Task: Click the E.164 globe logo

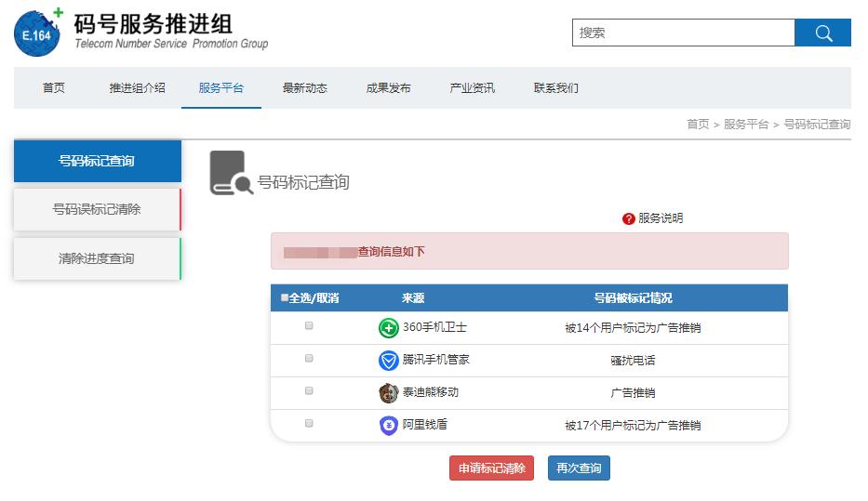Action: click(x=37, y=33)
